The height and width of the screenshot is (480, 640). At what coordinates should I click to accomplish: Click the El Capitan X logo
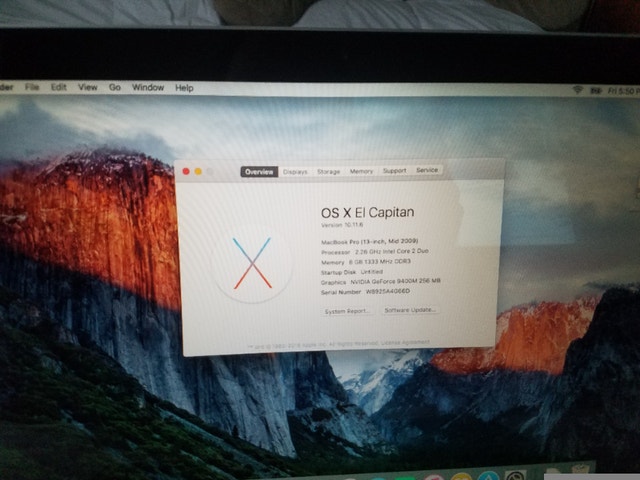tap(252, 263)
